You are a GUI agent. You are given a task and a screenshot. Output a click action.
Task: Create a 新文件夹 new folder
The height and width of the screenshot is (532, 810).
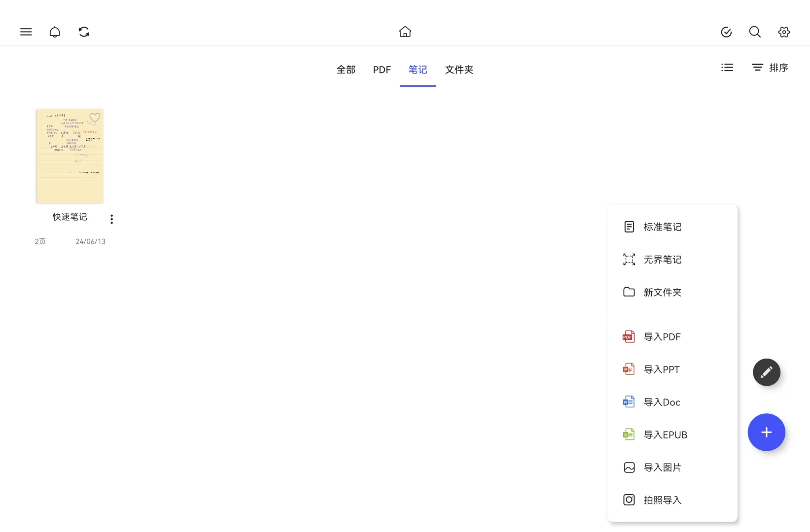click(662, 292)
